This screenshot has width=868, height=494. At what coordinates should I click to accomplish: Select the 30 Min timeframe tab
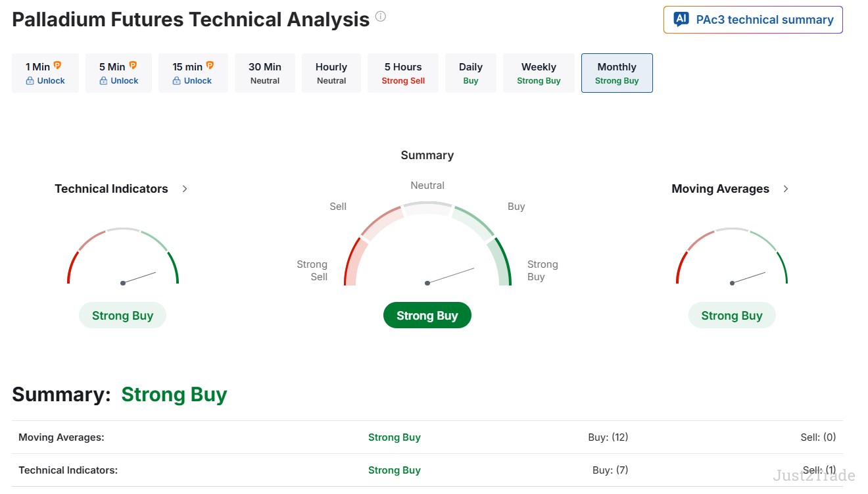pyautogui.click(x=265, y=72)
